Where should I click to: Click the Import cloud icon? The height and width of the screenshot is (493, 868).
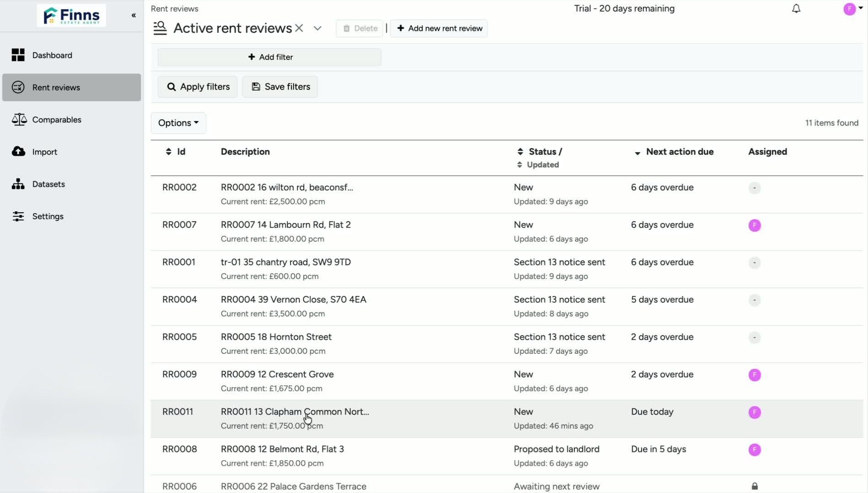pyautogui.click(x=18, y=151)
